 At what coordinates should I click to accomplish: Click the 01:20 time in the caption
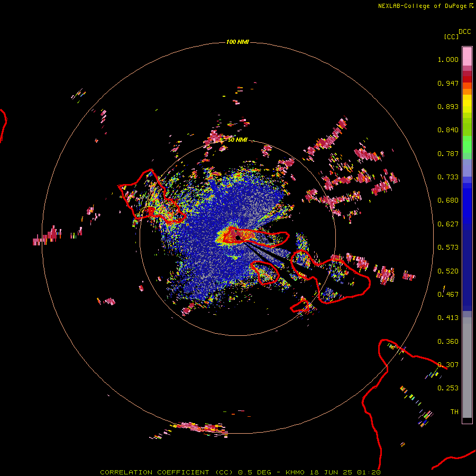(x=369, y=472)
